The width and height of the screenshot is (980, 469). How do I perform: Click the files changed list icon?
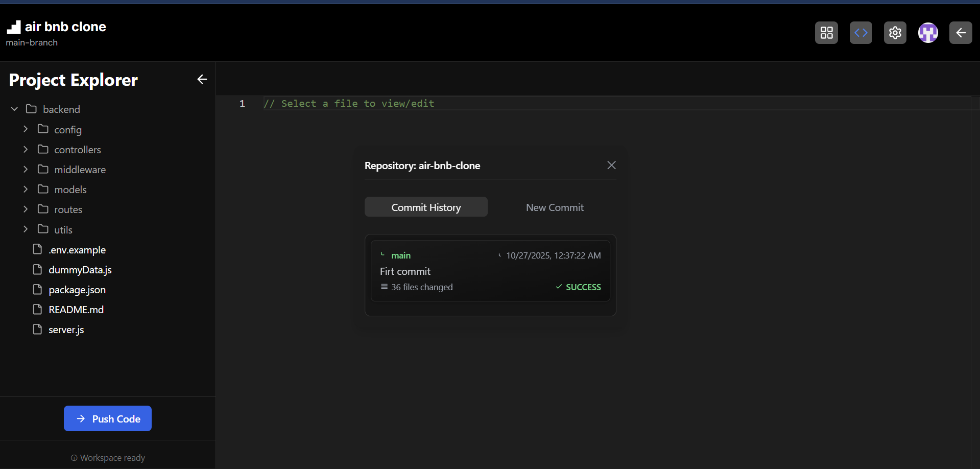(384, 287)
